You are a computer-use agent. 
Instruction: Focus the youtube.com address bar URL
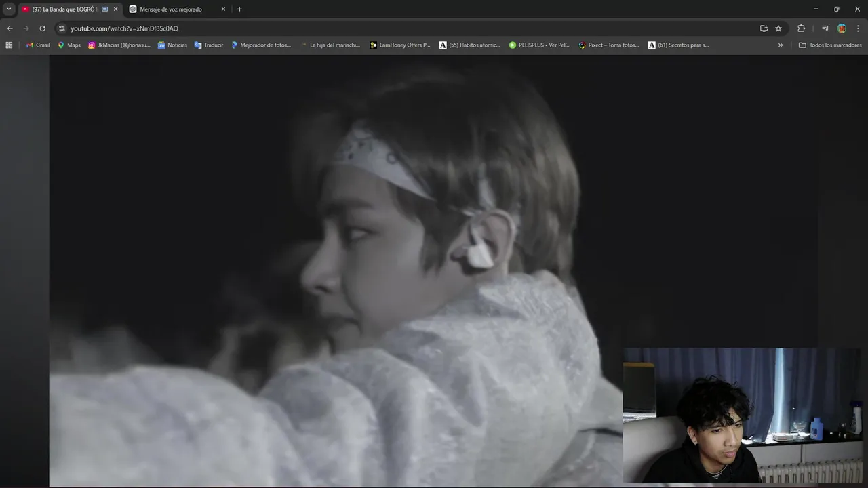coord(125,28)
